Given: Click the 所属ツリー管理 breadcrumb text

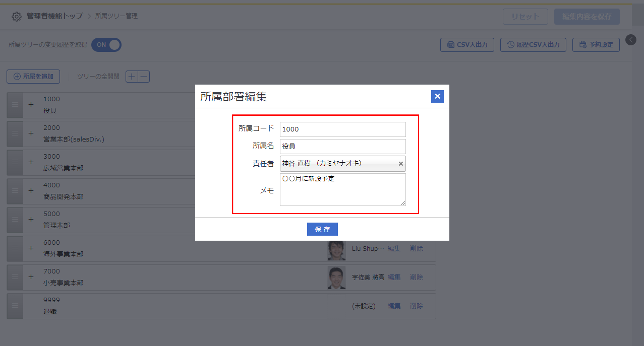Looking at the screenshot, I should (x=116, y=16).
